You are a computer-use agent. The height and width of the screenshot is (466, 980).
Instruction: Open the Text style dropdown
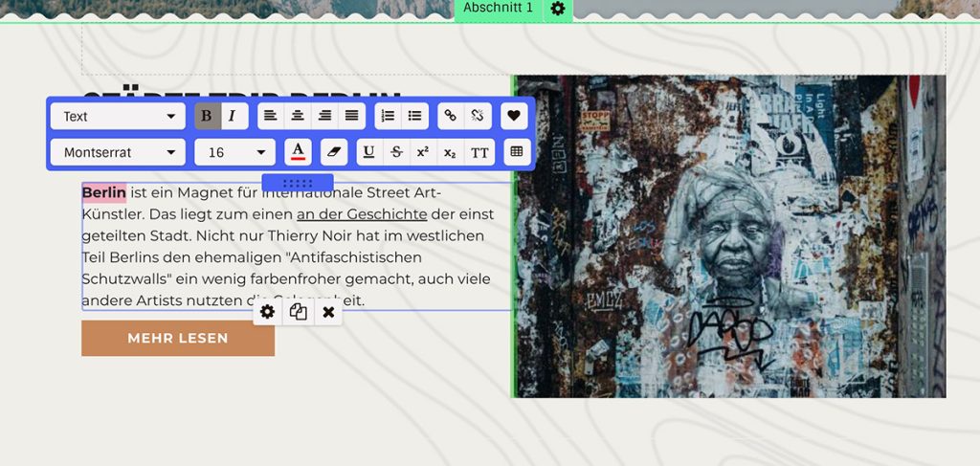coord(118,116)
